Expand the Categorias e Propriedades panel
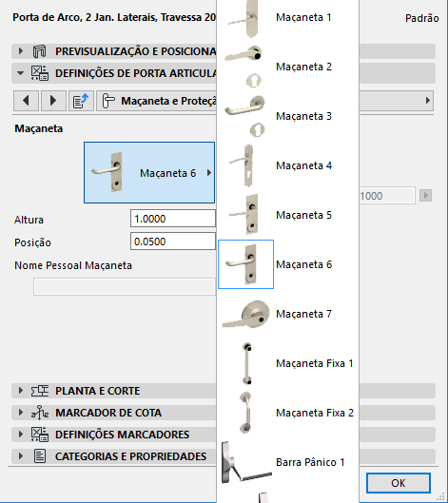 tap(21, 455)
